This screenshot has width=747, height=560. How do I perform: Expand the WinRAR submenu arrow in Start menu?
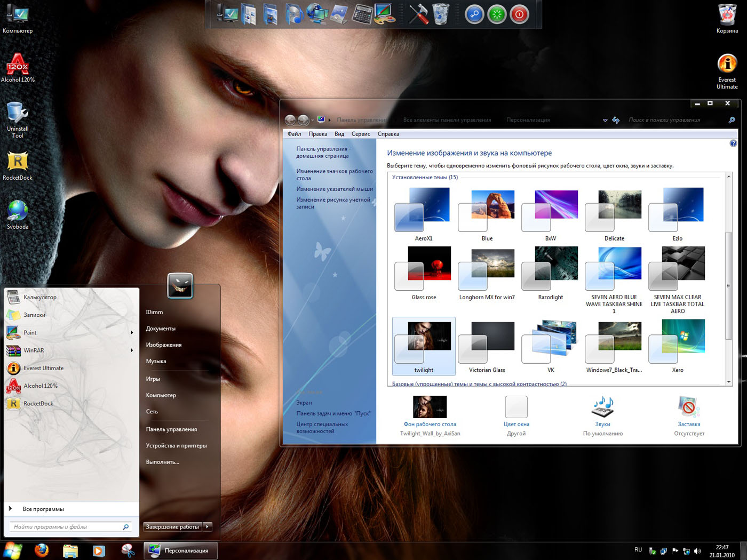(132, 350)
